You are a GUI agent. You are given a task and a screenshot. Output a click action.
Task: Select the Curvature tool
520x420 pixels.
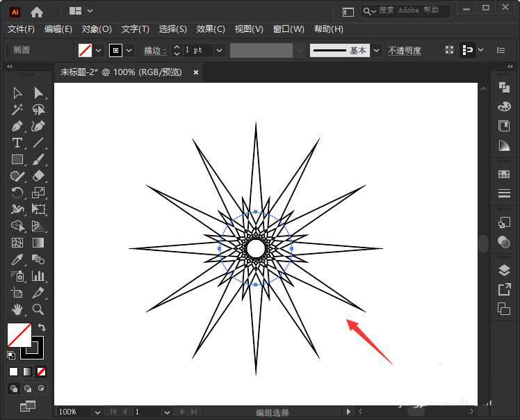click(38, 127)
